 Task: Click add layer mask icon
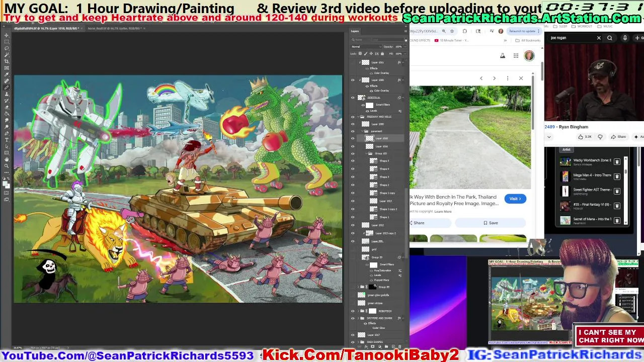pyautogui.click(x=372, y=346)
